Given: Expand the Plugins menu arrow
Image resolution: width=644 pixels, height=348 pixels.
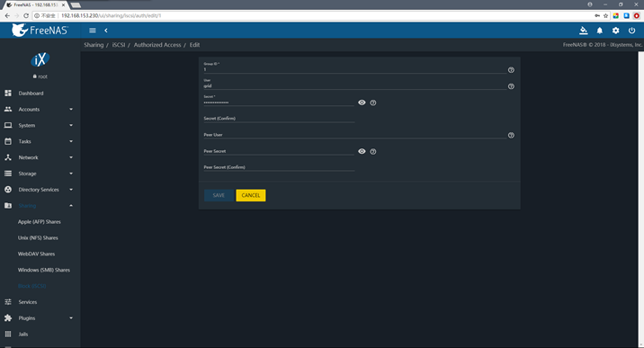Looking at the screenshot, I should coord(71,318).
